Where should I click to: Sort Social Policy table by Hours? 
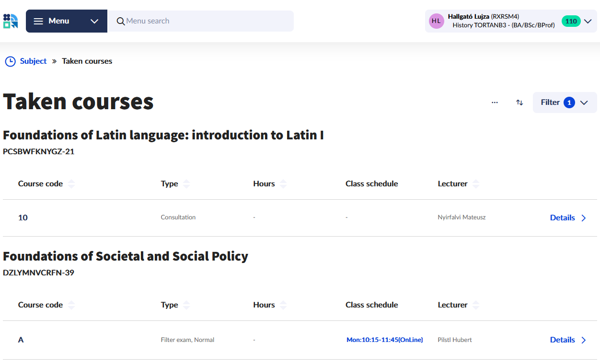283,305
